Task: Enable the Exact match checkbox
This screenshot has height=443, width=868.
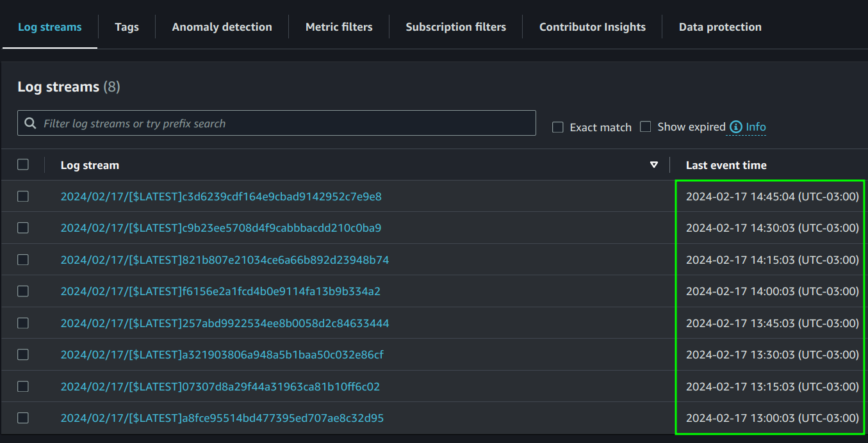Action: point(558,127)
